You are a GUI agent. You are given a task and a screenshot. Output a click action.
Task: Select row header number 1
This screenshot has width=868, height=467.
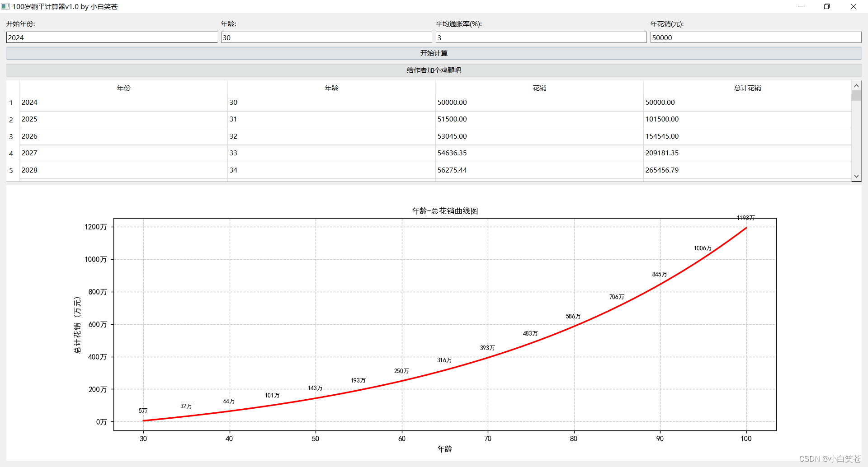tap(11, 103)
